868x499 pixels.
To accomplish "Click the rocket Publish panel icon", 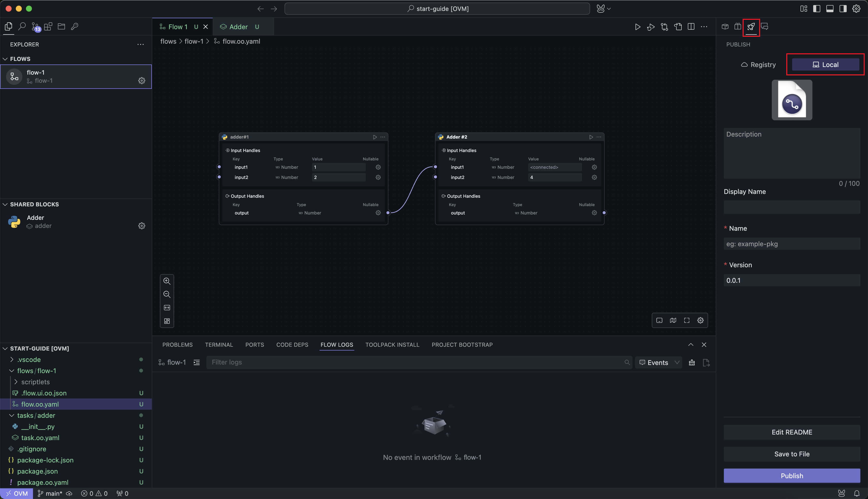I will coord(751,27).
